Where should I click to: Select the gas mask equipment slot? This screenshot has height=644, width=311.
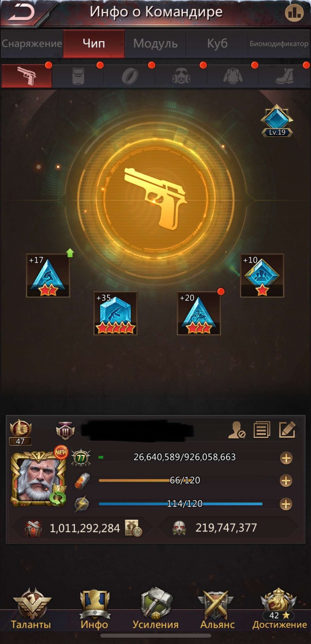(181, 76)
